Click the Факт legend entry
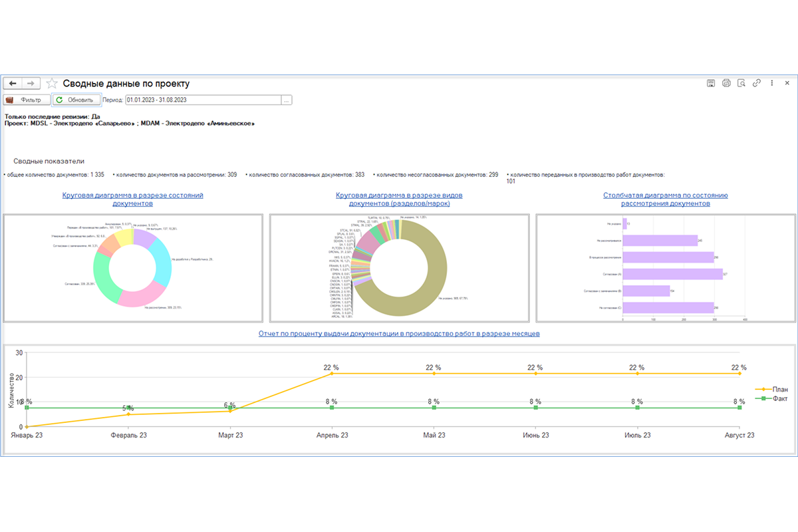The width and height of the screenshot is (798, 532). tap(771, 398)
